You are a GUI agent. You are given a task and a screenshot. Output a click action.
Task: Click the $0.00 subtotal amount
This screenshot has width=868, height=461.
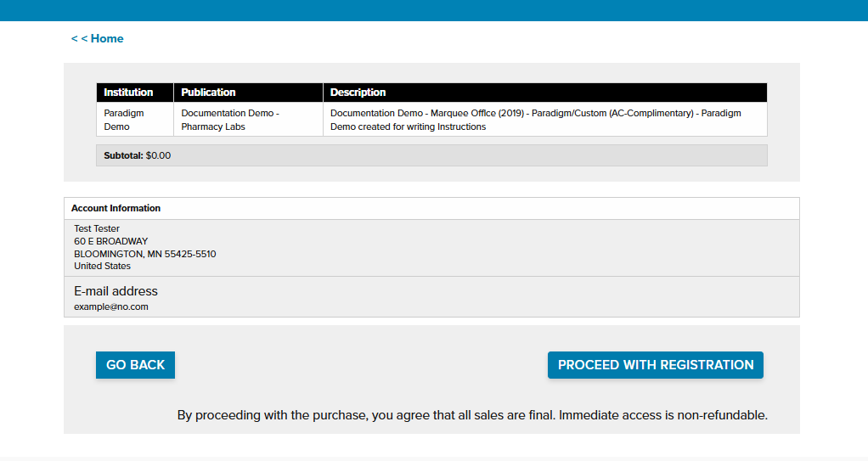(159, 155)
